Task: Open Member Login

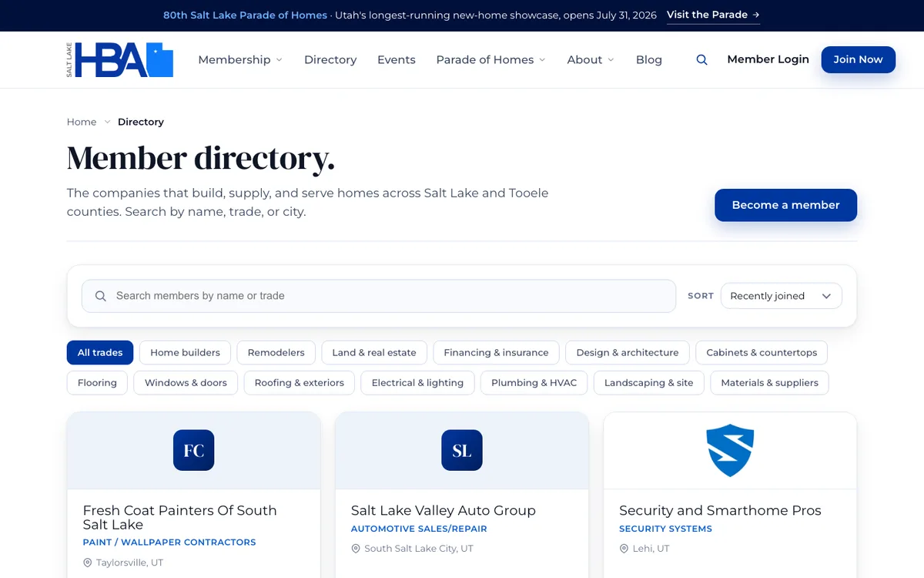Action: pyautogui.click(x=768, y=59)
